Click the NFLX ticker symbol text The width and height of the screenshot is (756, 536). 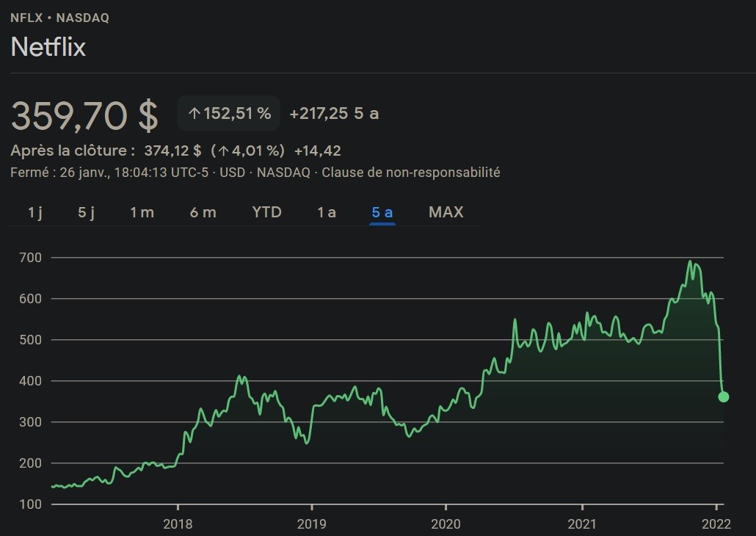click(x=26, y=18)
